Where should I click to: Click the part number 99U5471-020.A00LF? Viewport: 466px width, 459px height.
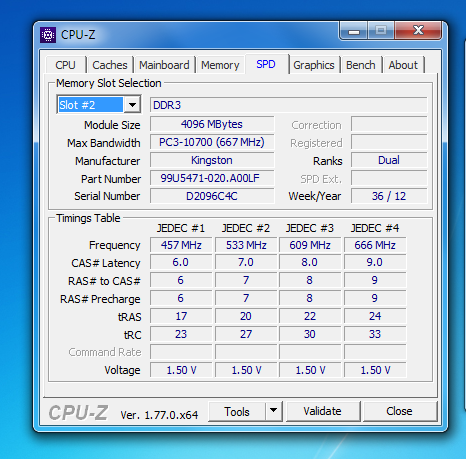coord(212,178)
